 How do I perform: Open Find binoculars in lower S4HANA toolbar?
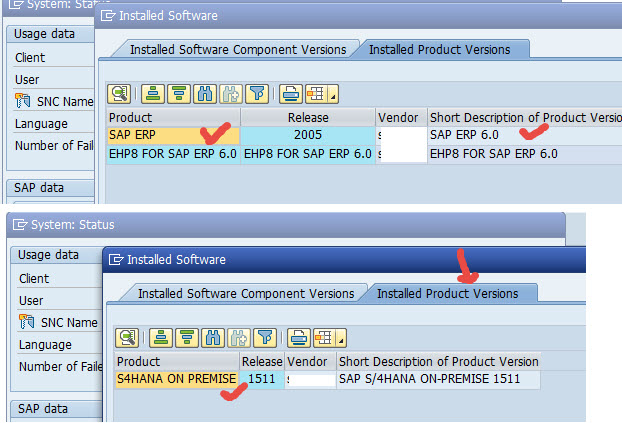point(212,338)
